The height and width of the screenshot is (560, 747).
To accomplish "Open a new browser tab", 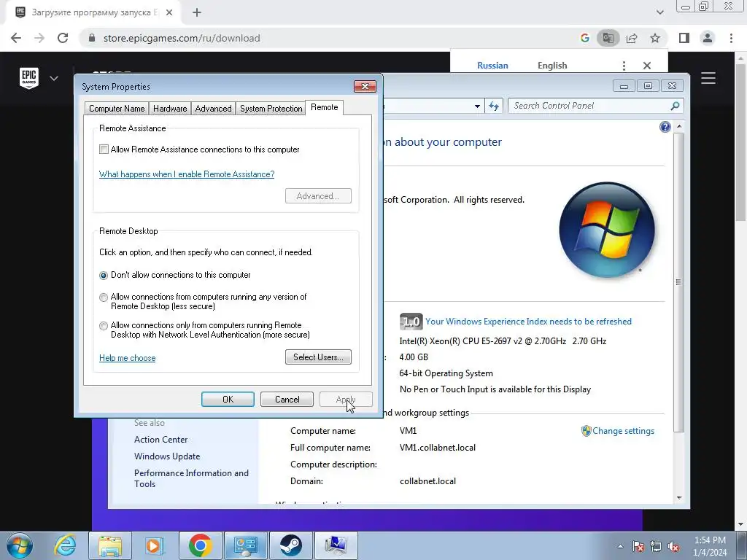I will (197, 13).
